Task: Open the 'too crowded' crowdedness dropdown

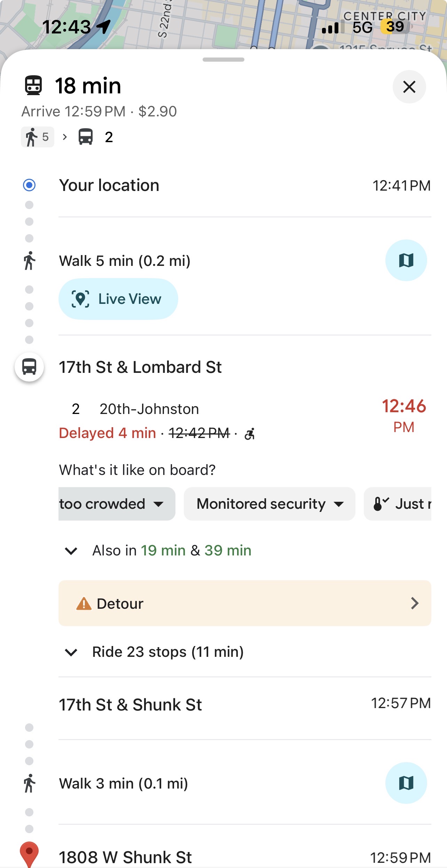Action: pyautogui.click(x=116, y=504)
